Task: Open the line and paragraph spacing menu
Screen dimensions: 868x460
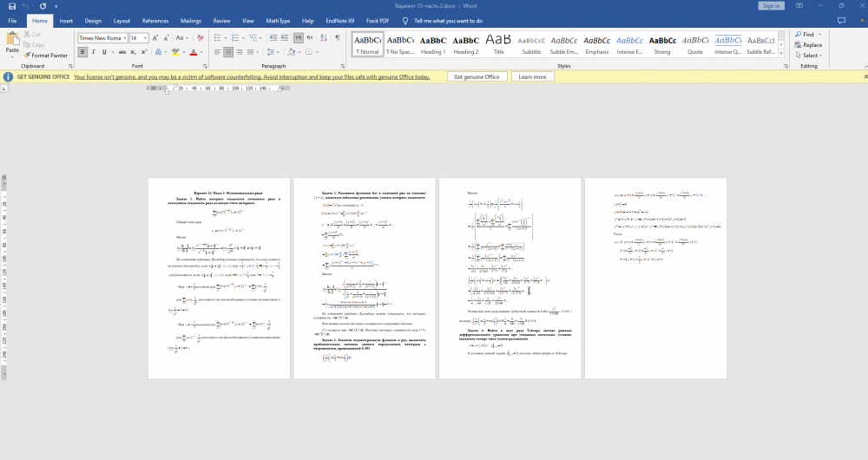Action: pyautogui.click(x=271, y=52)
